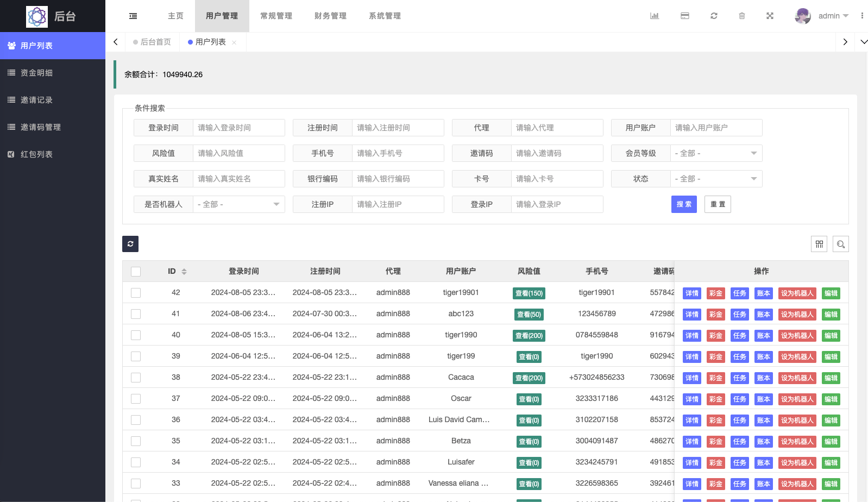Screen dimensions: 868x502
Task: Refresh the table with dark reload button
Action: (x=130, y=244)
